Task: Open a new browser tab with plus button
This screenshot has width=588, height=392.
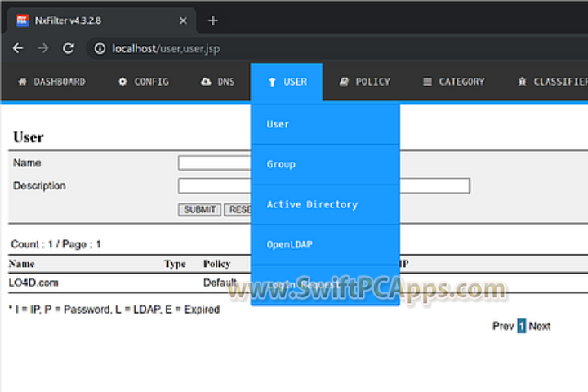Action: [x=212, y=20]
